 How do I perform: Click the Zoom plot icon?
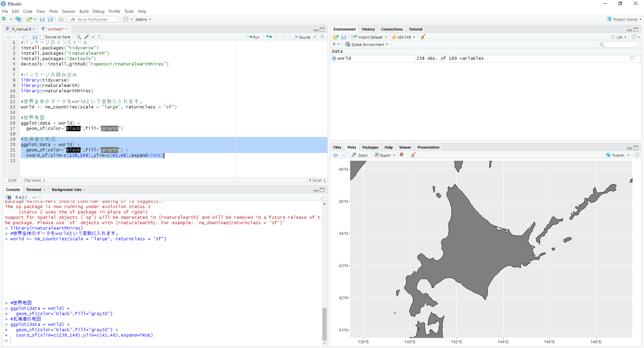360,155
